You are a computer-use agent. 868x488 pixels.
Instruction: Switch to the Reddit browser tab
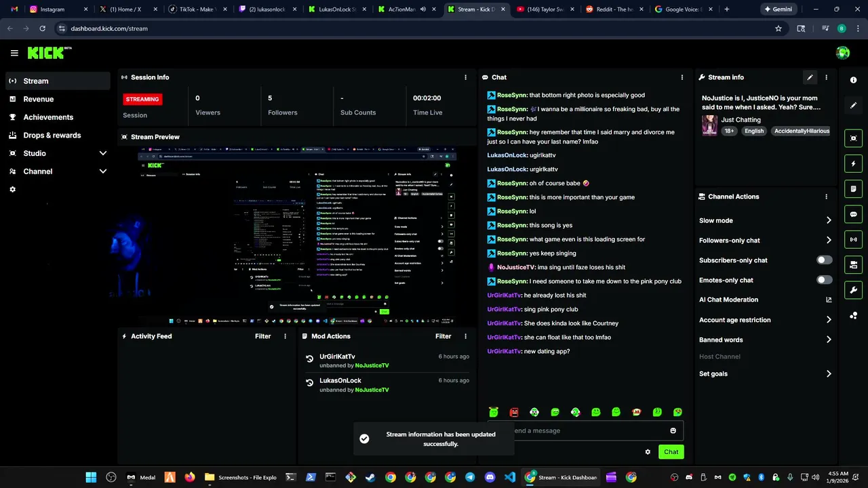tap(614, 9)
